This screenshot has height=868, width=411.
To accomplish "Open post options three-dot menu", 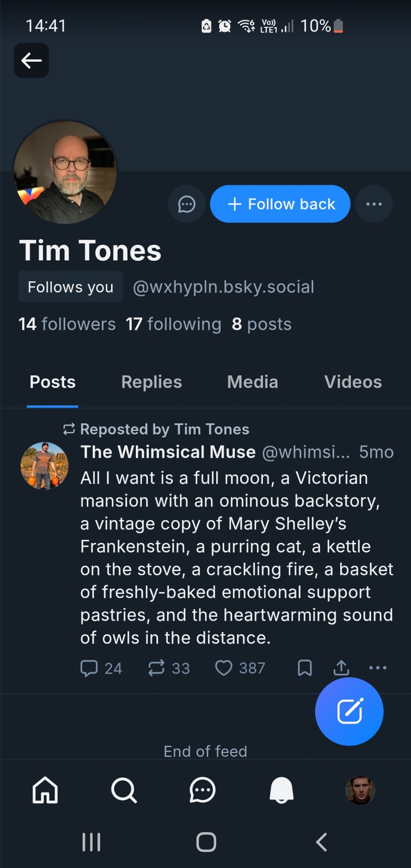I will tap(378, 668).
